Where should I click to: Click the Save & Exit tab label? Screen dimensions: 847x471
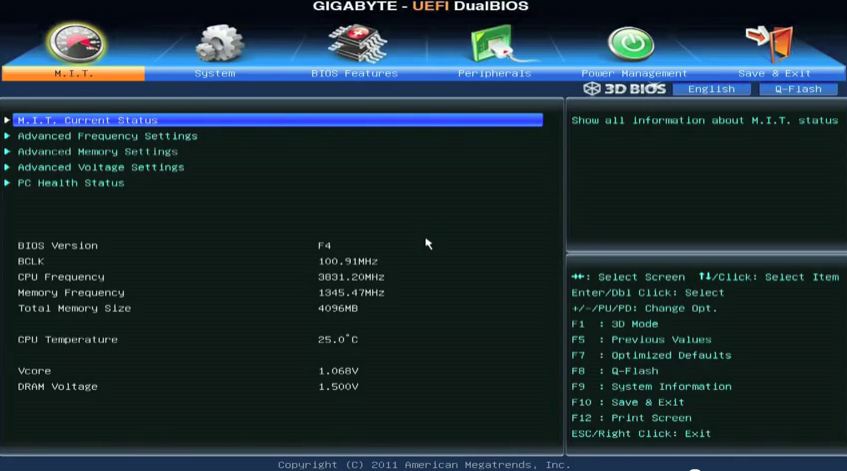point(774,73)
